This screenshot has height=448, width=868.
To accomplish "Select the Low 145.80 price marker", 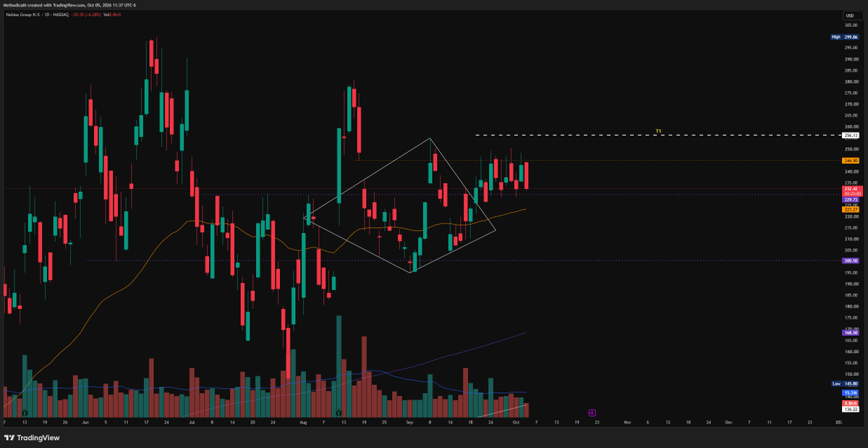I will pos(845,384).
